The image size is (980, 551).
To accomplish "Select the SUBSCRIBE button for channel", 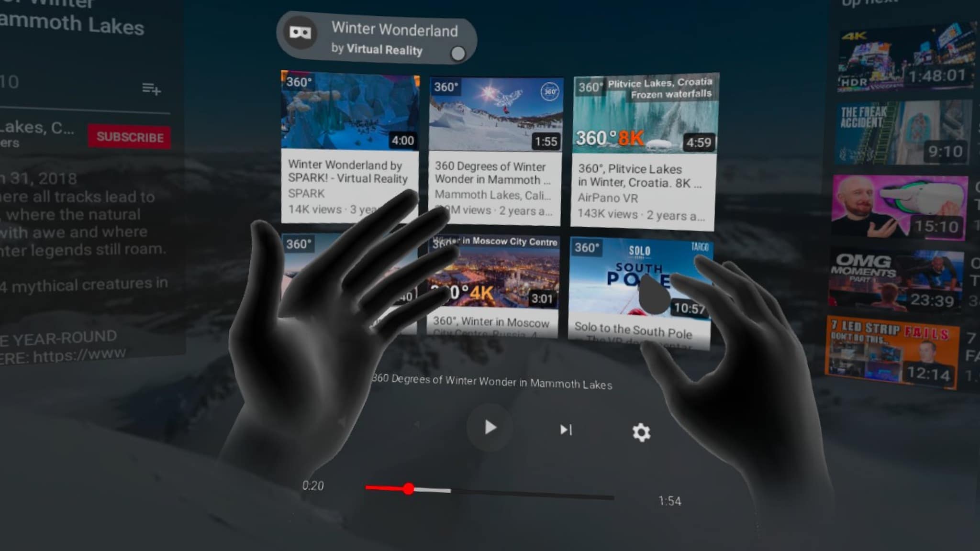I will coord(129,137).
